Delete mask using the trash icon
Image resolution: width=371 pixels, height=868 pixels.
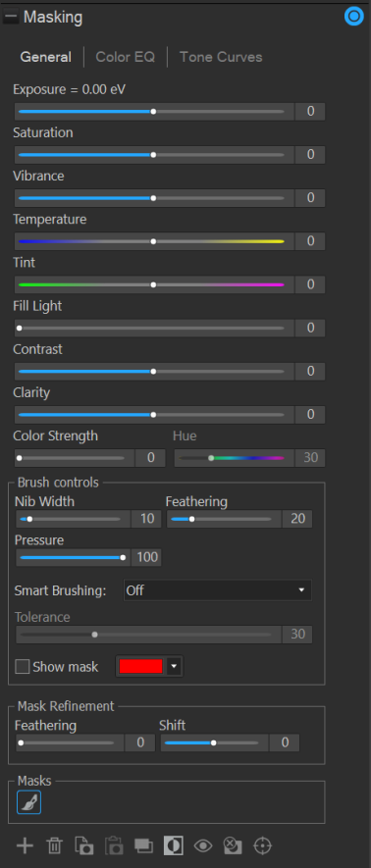click(54, 845)
